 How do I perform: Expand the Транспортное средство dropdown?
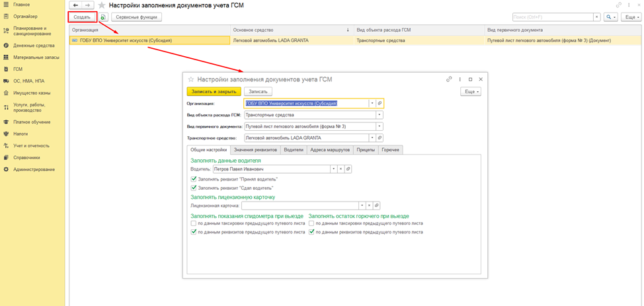click(x=372, y=138)
